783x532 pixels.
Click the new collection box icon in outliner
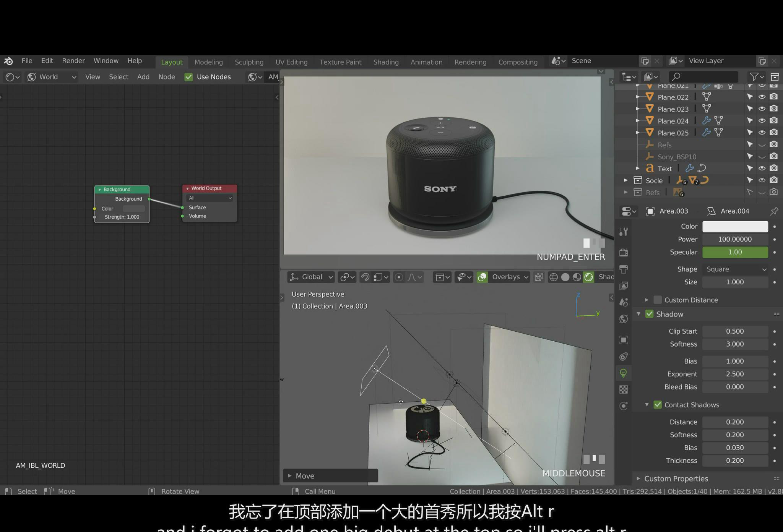[775, 77]
